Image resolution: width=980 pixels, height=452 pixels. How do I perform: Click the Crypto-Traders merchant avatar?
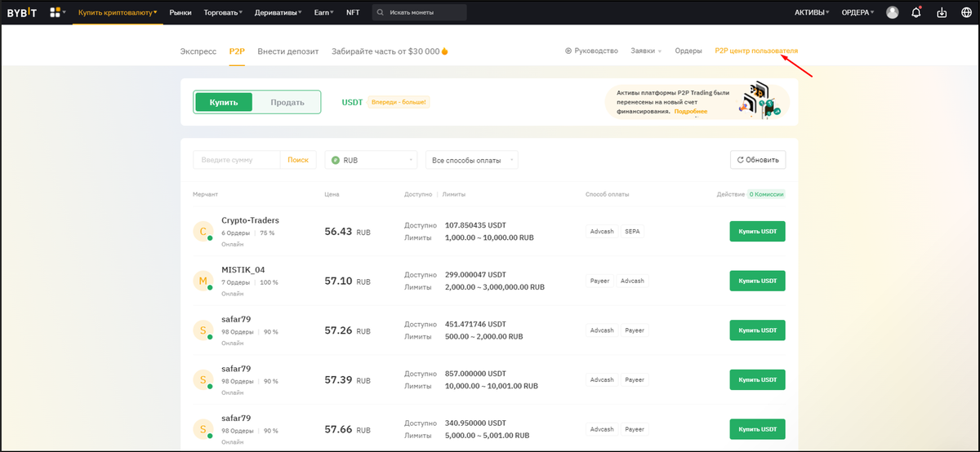(x=203, y=232)
